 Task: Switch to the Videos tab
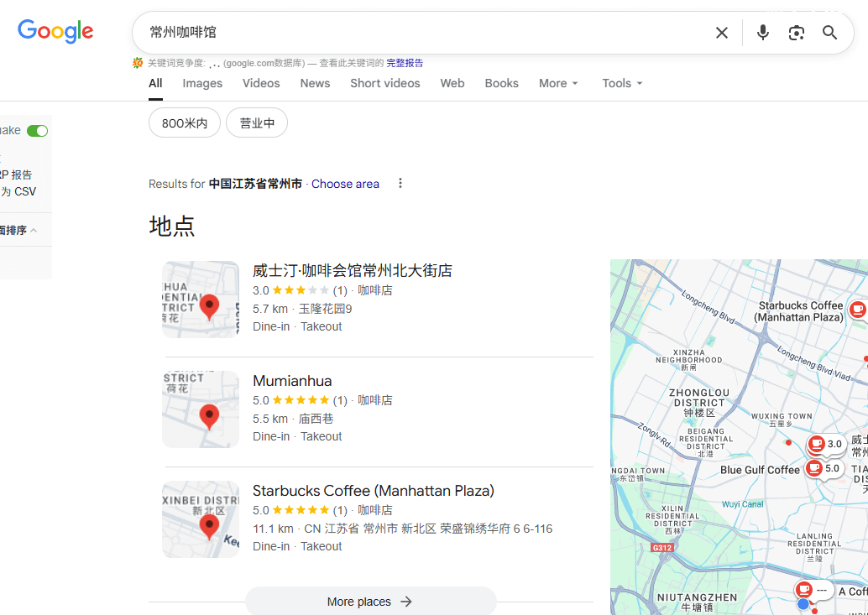(x=261, y=83)
